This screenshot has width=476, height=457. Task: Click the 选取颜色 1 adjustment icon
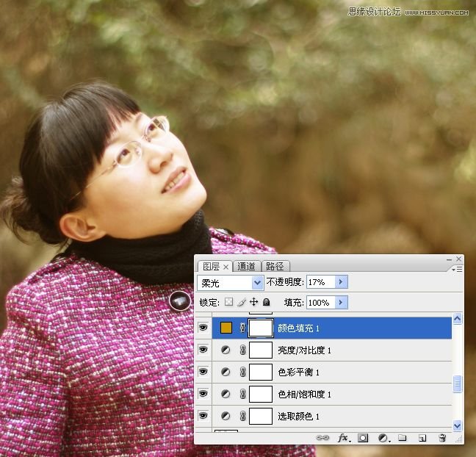(x=226, y=416)
